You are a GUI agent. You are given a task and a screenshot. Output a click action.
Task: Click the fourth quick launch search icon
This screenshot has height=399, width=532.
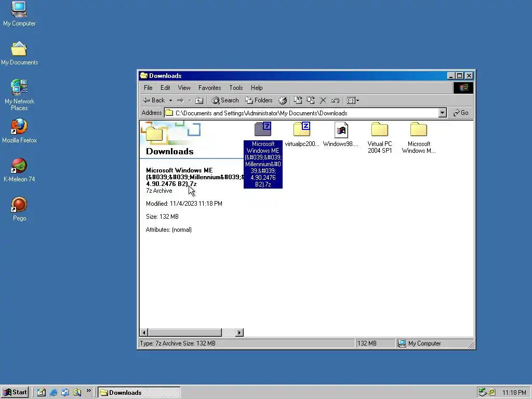pyautogui.click(x=77, y=393)
